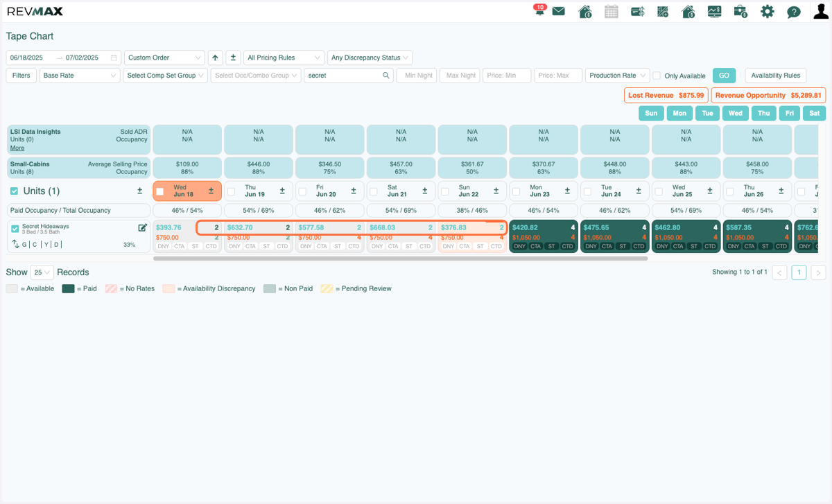Viewport: 832px width, 504px height.
Task: Click the Fri weekday filter button
Action: [x=789, y=113]
